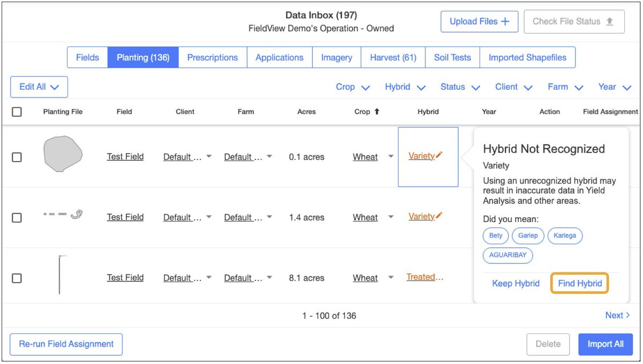Viewport: 643px width, 364px height.
Task: Open Farm dropdown in the 0.1 acres row
Action: [x=270, y=156]
